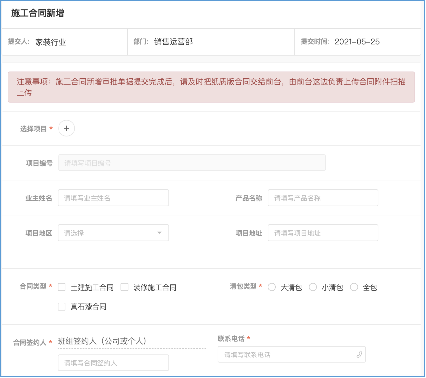
Task: Click the 清包类型 label
Action: coord(243,286)
